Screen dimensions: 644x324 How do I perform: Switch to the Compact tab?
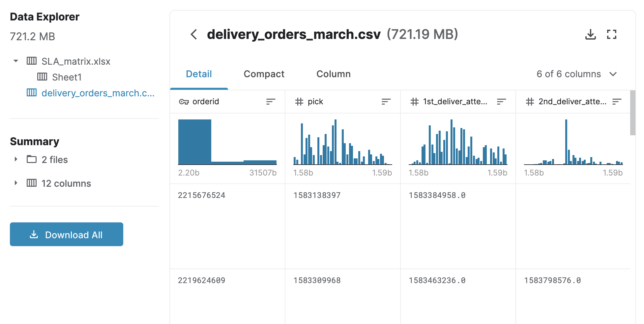click(264, 74)
